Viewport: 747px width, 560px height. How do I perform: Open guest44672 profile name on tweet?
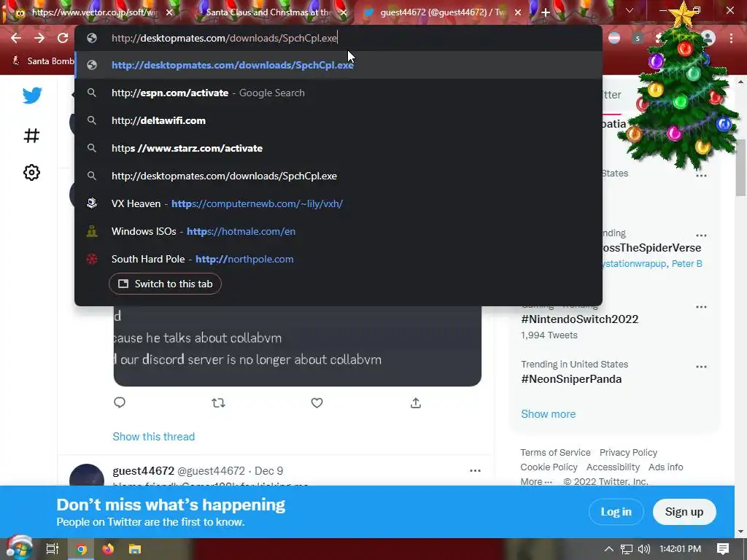tap(144, 471)
